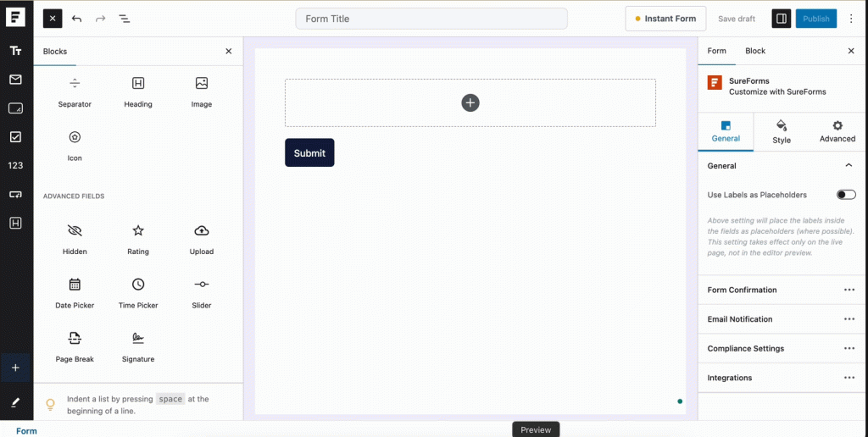Open Form Confirmation options
Viewport: 868px width, 437px height.
coord(849,290)
